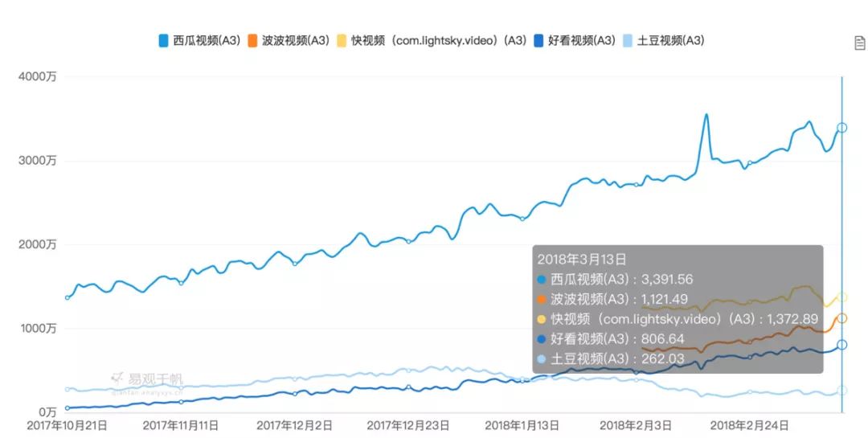The image size is (868, 438).
Task: Click 波波视频 orange endpoint marker
Action: coord(841,318)
